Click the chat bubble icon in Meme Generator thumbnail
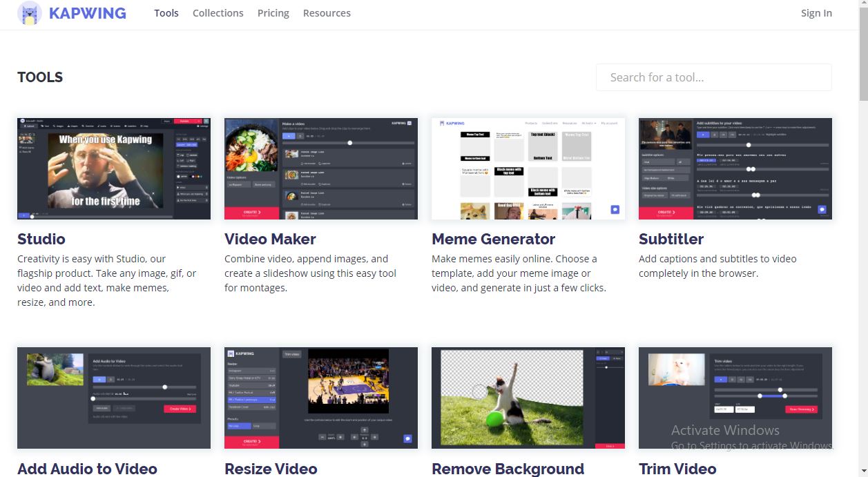This screenshot has height=477, width=868. pyautogui.click(x=615, y=209)
